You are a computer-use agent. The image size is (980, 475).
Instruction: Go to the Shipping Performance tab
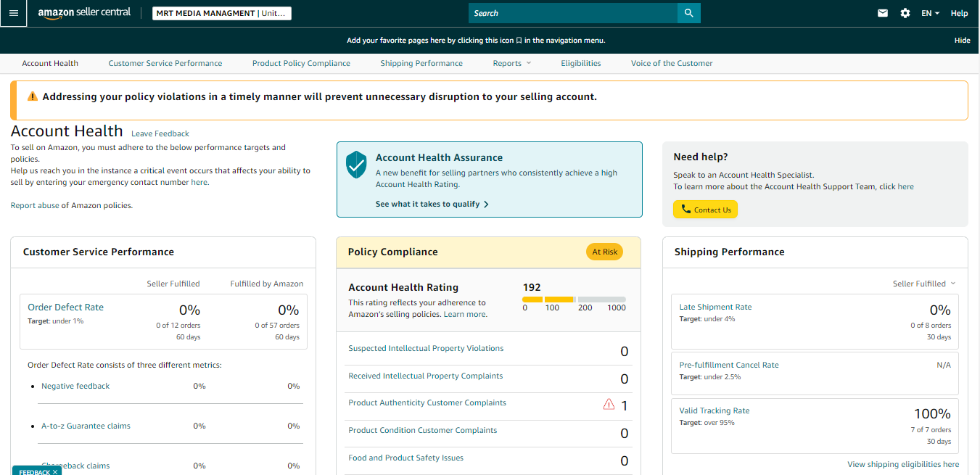[421, 63]
